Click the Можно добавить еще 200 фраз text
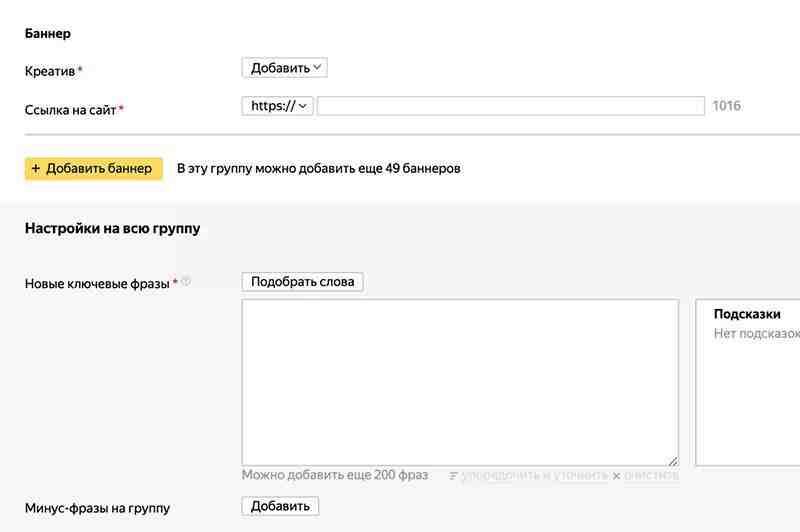Viewport: 800px width, 532px height. click(x=335, y=475)
